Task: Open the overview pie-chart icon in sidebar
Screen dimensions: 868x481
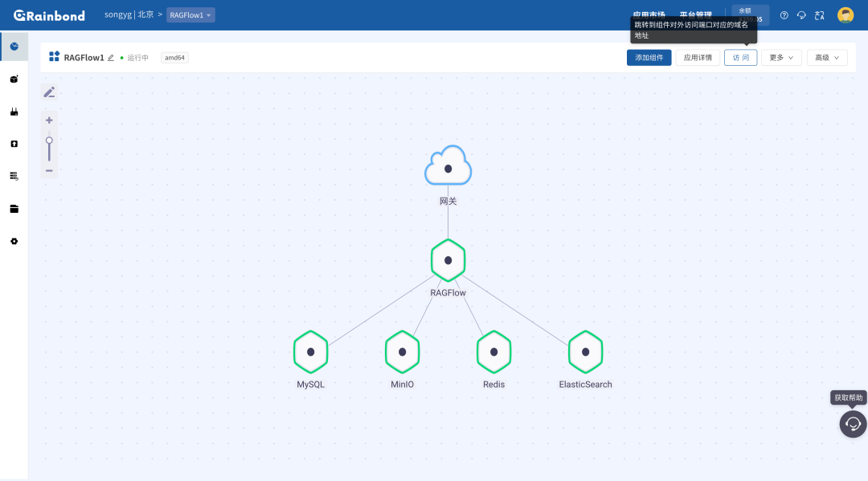Action: (14, 47)
